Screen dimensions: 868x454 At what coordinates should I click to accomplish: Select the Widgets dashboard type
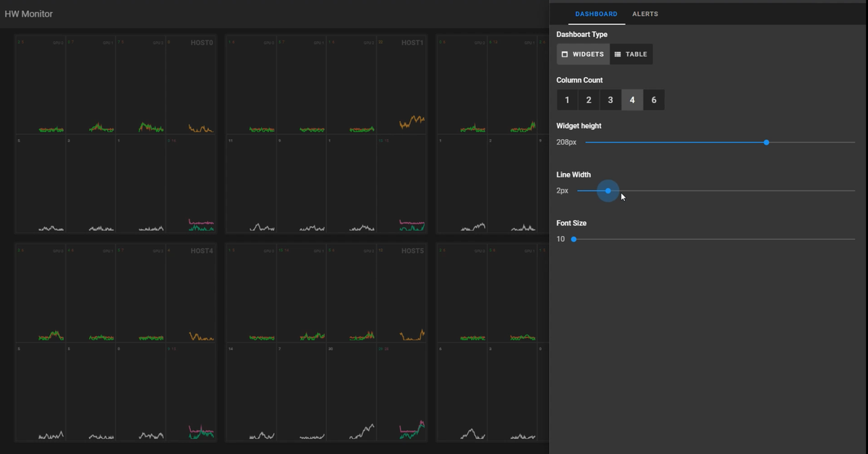[583, 54]
